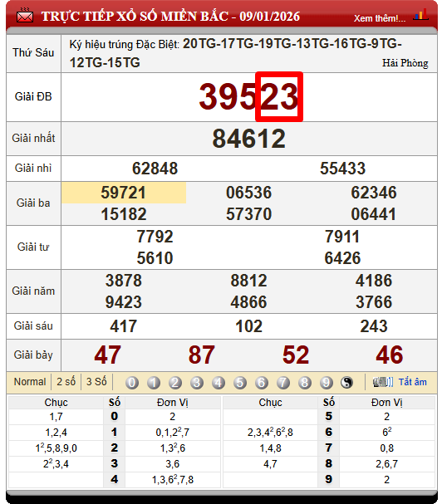Click the Giải nhất row label
The height and width of the screenshot is (504, 442).
33,138
